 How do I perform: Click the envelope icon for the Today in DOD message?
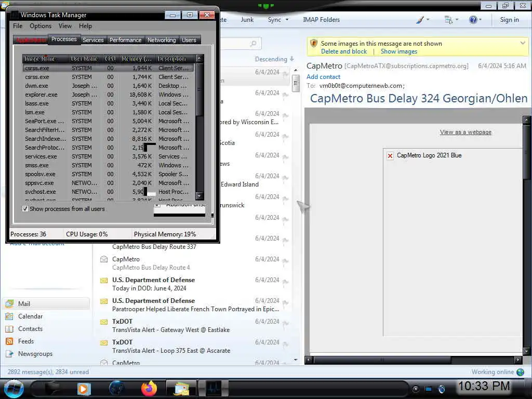104,280
